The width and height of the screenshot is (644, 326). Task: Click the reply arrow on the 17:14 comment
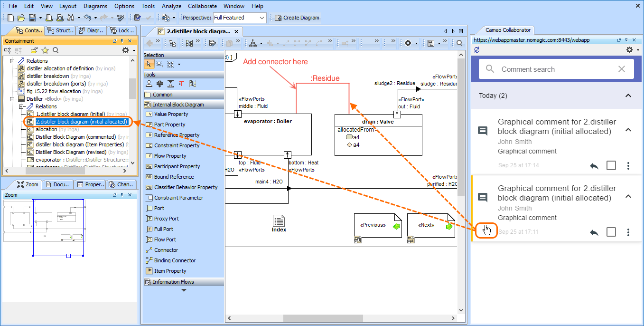click(594, 165)
